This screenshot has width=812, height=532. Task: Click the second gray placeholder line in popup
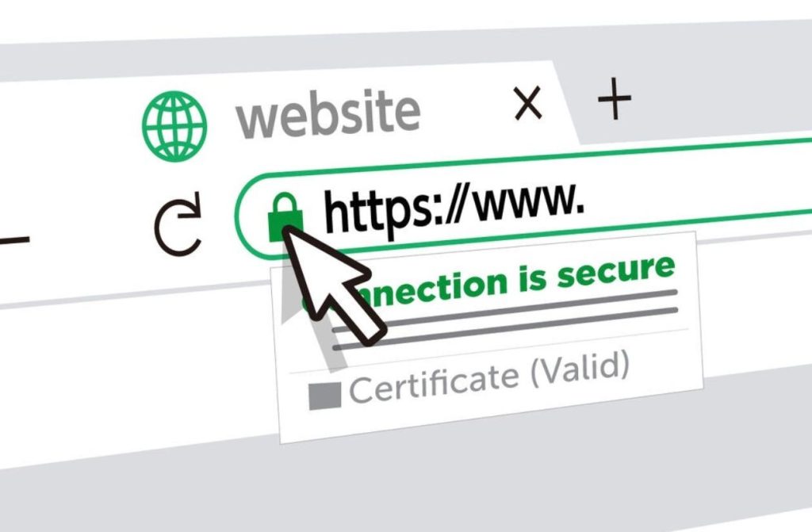coord(505,328)
